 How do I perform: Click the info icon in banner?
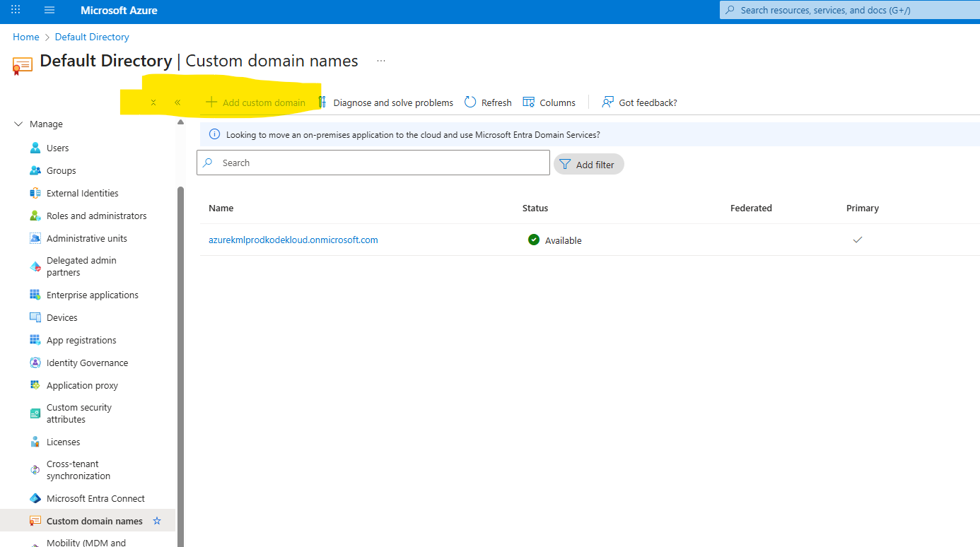pyautogui.click(x=215, y=134)
